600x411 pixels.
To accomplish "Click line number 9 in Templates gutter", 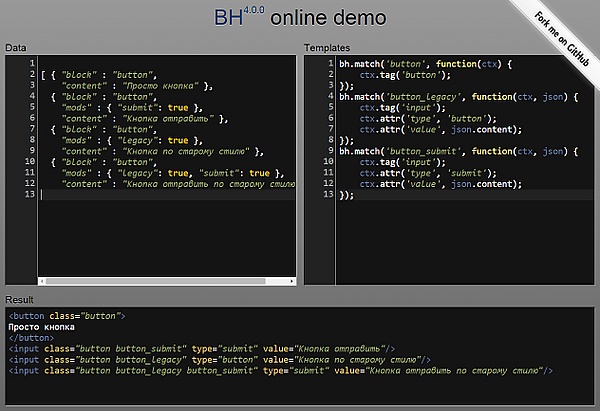I will click(x=331, y=150).
